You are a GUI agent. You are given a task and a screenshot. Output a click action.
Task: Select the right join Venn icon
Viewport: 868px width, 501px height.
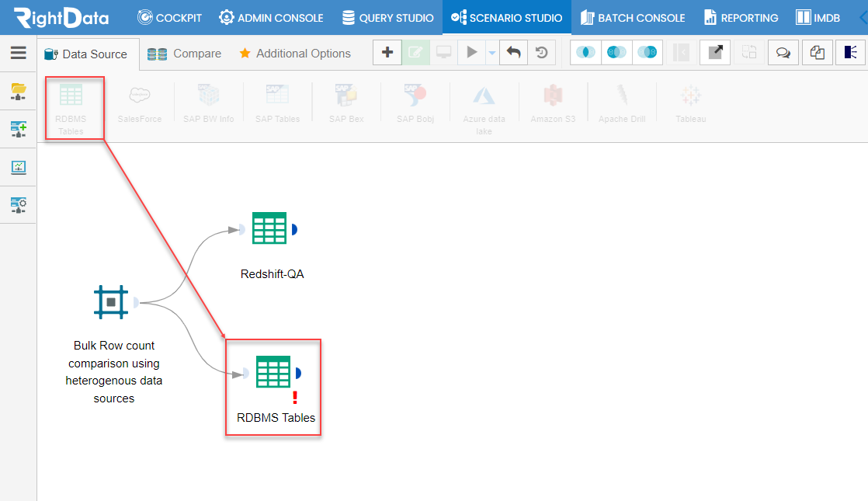[648, 53]
